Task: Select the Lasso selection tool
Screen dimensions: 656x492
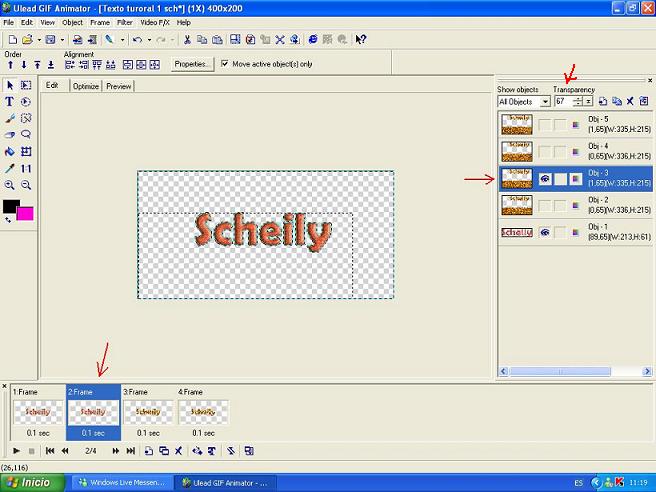Action: pyautogui.click(x=26, y=135)
